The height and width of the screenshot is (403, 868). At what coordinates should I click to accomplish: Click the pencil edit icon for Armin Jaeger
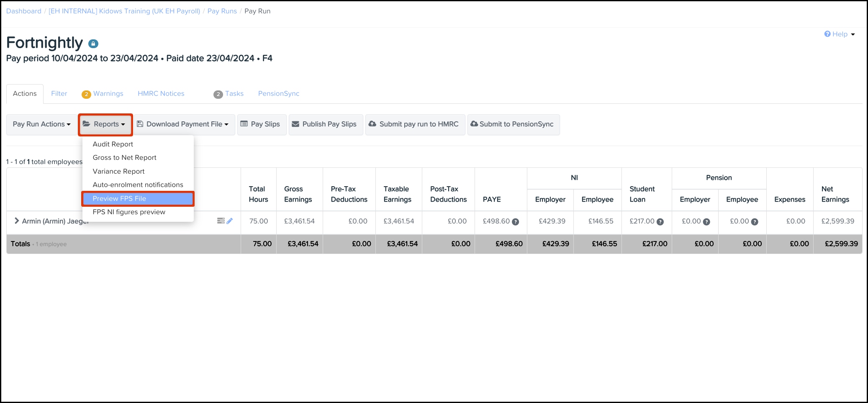pos(230,221)
